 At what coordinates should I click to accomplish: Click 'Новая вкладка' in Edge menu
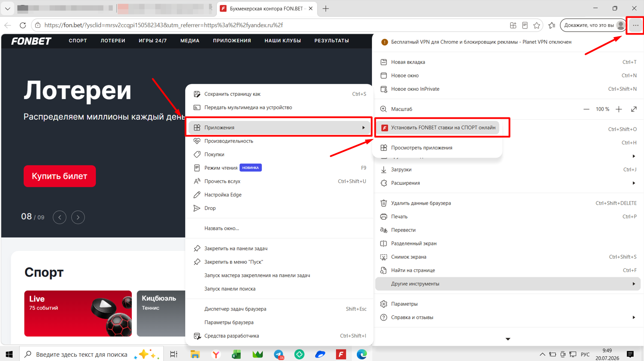click(508, 62)
